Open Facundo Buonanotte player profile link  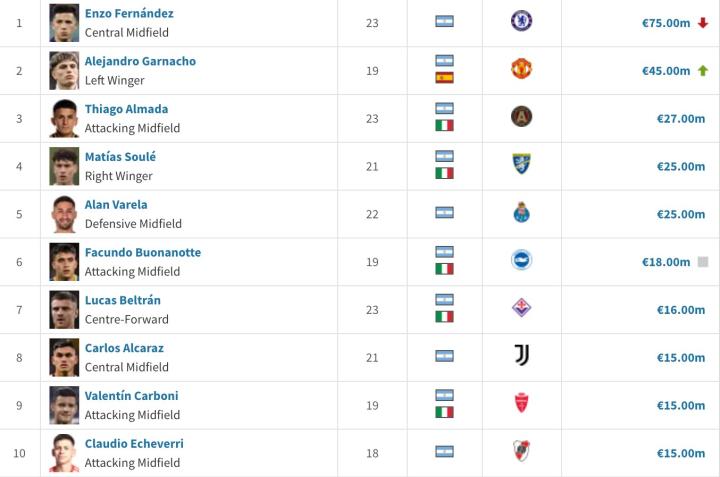[x=142, y=253]
